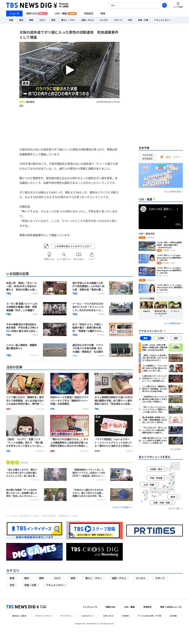This screenshot has width=189, height=644.
Task: Open シニア層 調理定年 bento thumbnail
Action: pyautogui.click(x=25, y=384)
